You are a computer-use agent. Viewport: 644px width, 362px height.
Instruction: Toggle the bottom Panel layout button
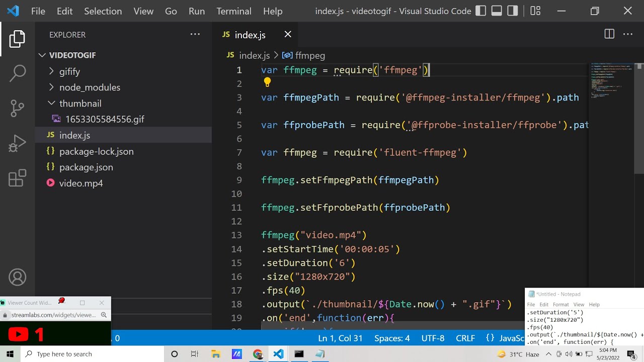[497, 11]
